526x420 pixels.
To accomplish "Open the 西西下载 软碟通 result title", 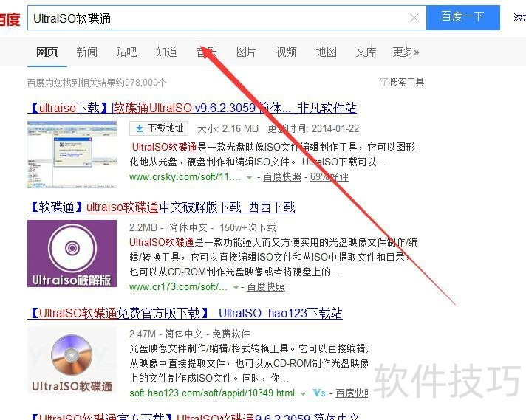I will (161, 207).
